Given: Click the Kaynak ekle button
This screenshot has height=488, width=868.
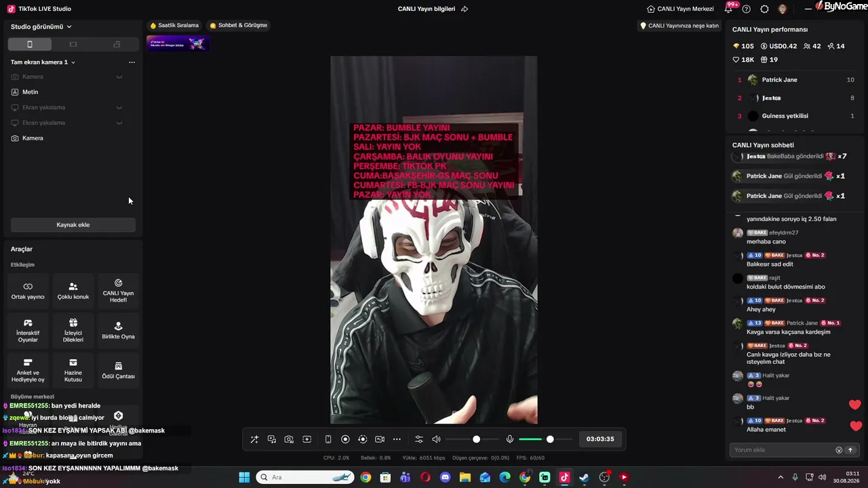Looking at the screenshot, I should [x=73, y=225].
